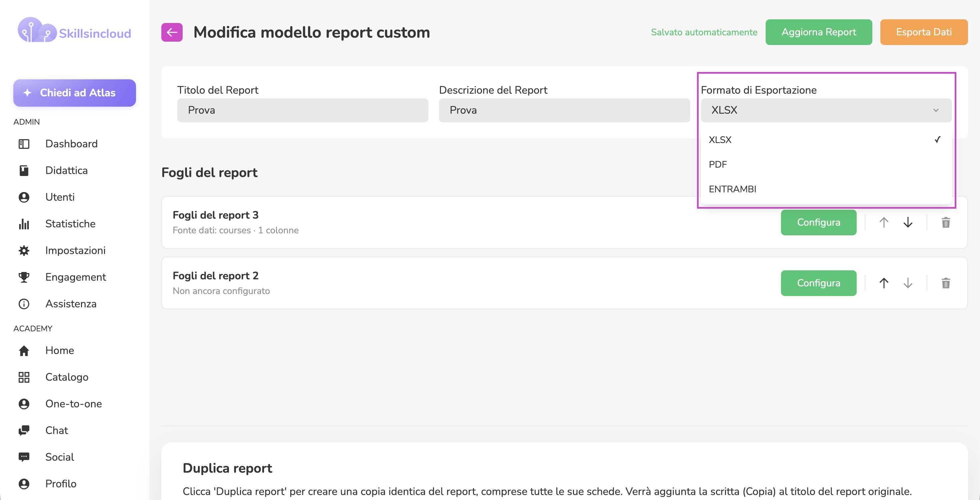
Task: Edit the Descrizione del Report field
Action: (x=564, y=110)
